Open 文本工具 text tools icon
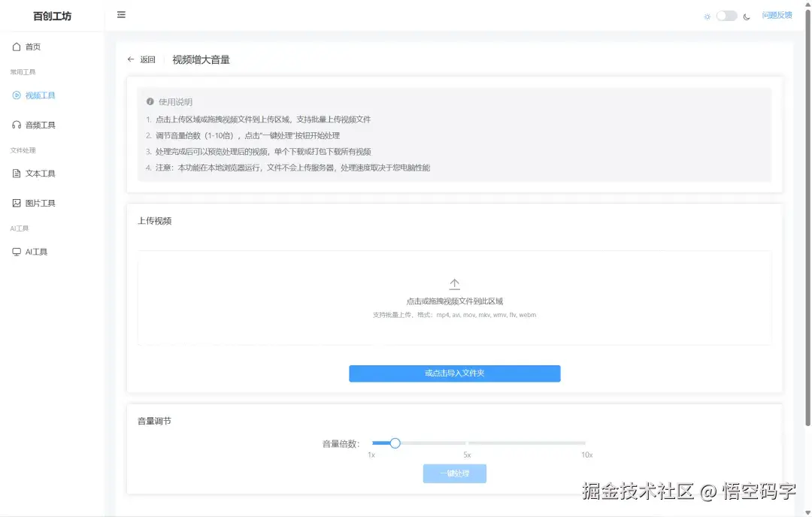812x517 pixels. (x=18, y=173)
